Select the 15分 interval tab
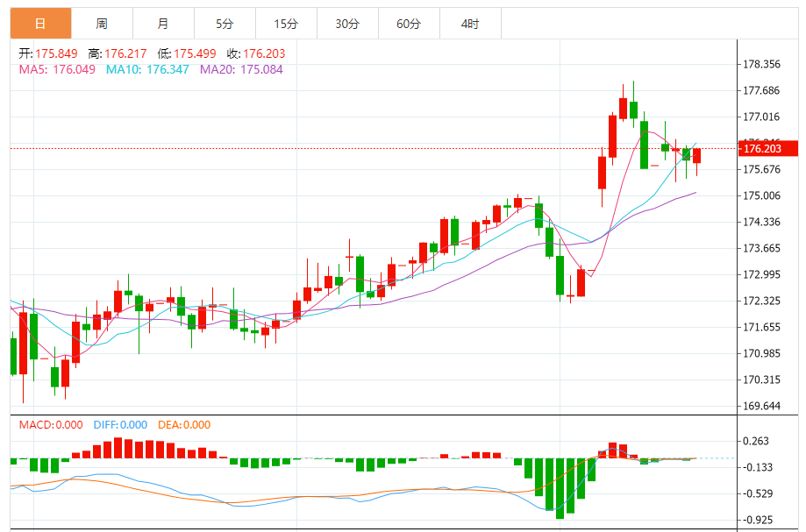 click(x=286, y=24)
